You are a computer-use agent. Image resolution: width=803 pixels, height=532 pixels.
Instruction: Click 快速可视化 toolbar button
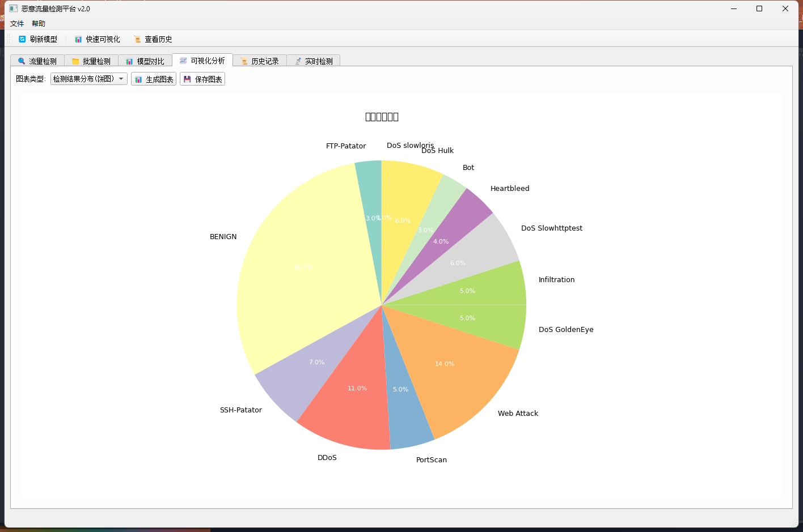[x=98, y=39]
